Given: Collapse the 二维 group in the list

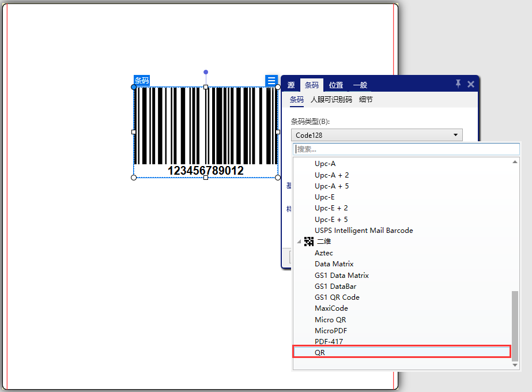Looking at the screenshot, I should pyautogui.click(x=299, y=242).
